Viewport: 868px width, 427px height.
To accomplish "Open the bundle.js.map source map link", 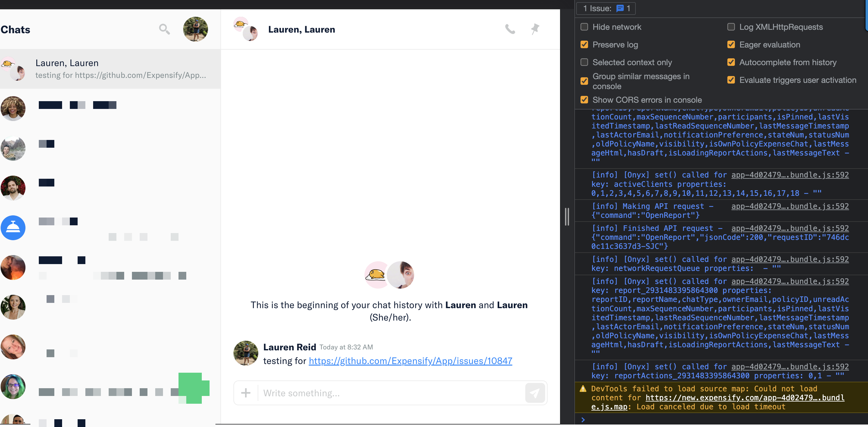I will [x=745, y=398].
